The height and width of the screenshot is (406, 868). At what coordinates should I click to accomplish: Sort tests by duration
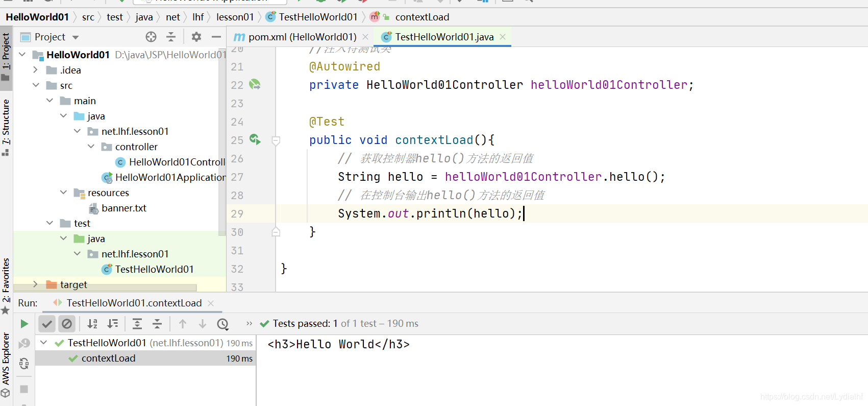tap(113, 324)
